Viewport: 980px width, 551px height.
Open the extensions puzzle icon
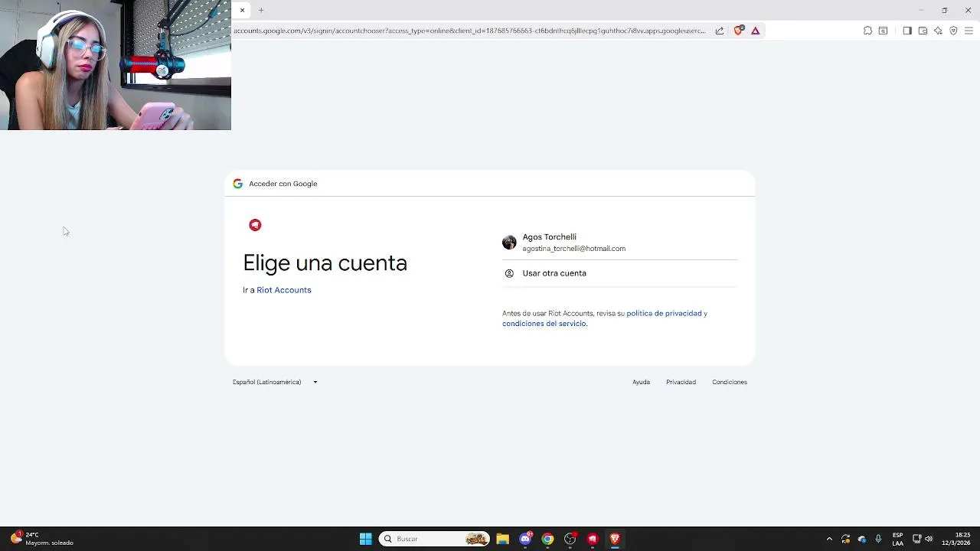click(x=867, y=31)
